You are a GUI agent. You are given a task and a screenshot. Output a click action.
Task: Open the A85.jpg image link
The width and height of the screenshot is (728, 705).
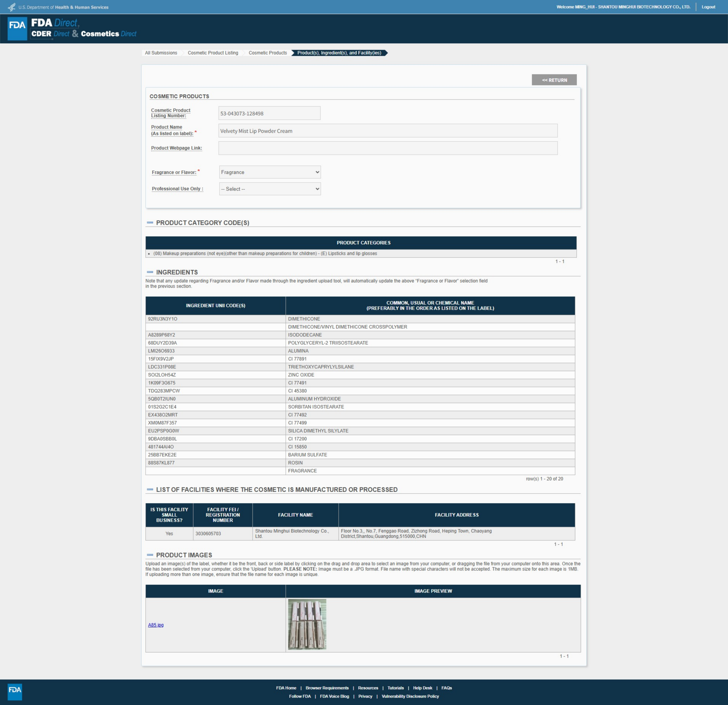[x=156, y=625]
